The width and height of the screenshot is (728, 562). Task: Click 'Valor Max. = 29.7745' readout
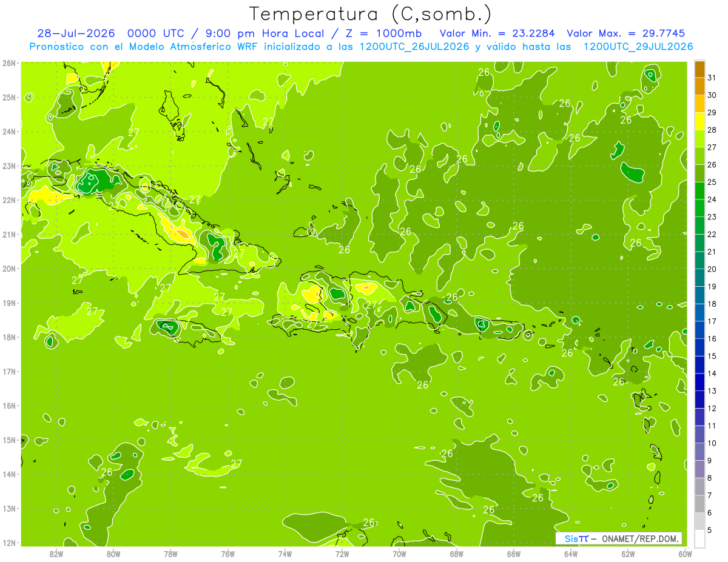pos(626,33)
